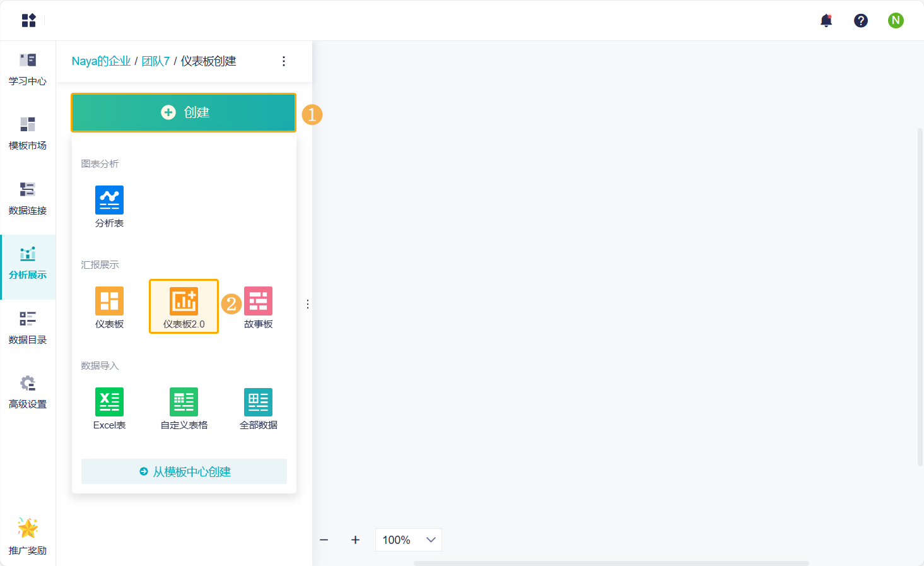The image size is (924, 566).
Task: Open the 100% zoom dropdown
Action: (x=409, y=540)
